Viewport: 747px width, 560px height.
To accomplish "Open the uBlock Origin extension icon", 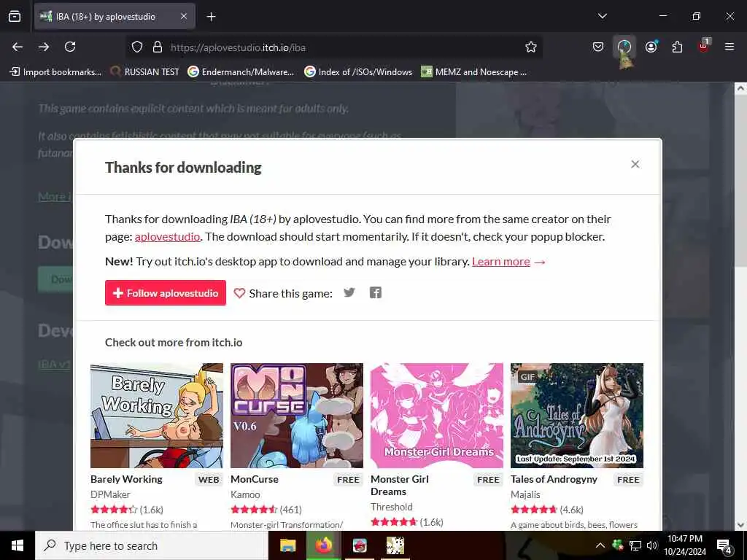I will (x=704, y=46).
